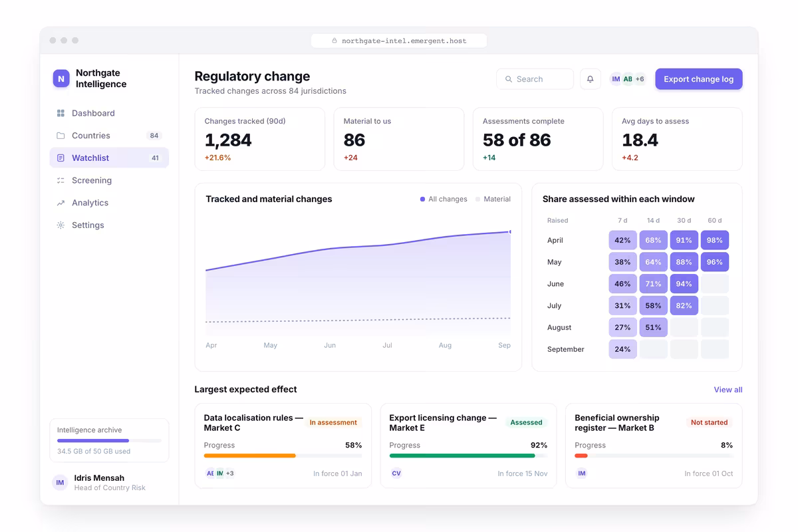Click the Material to us value 86
The height and width of the screenshot is (532, 798).
click(354, 140)
